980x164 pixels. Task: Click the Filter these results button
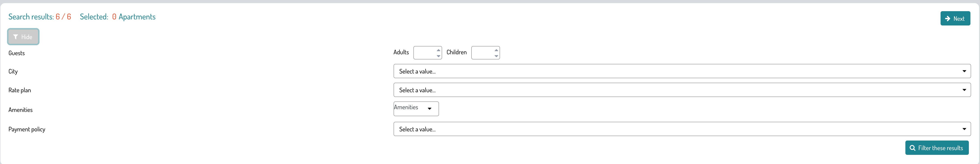tap(937, 148)
